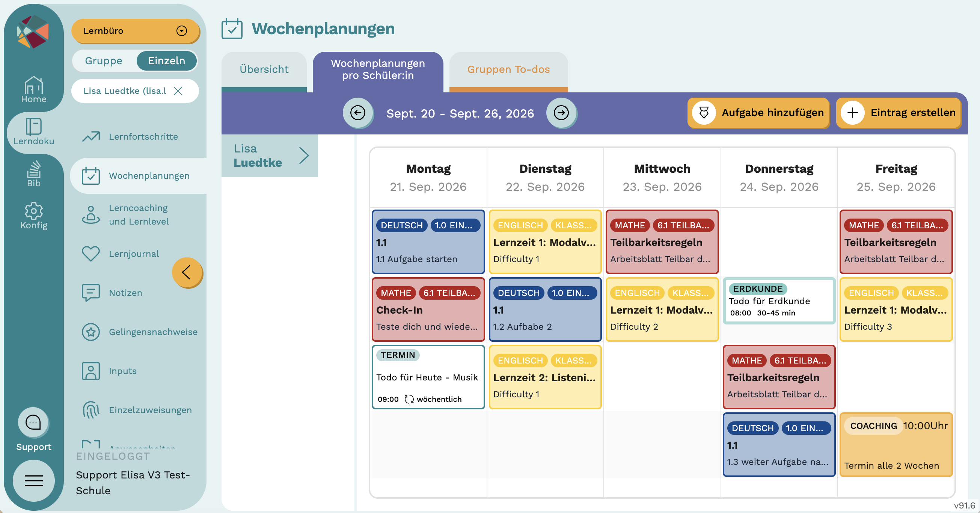Viewport: 980px width, 513px height.
Task: Go to previous week with left arrow
Action: coord(357,113)
